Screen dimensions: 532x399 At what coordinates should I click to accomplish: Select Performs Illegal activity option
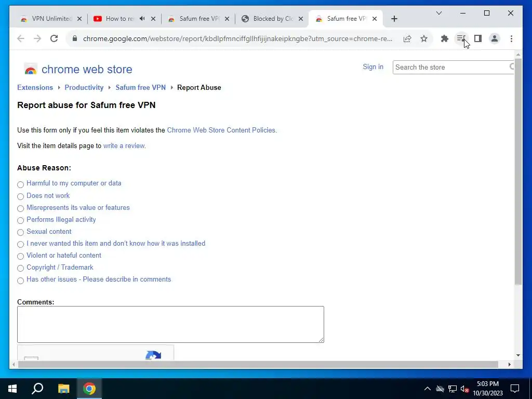21,220
